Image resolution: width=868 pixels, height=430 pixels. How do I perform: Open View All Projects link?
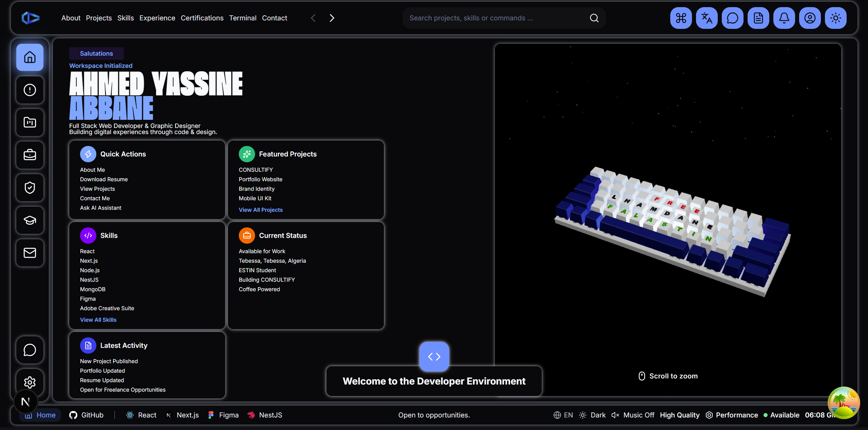tap(261, 210)
